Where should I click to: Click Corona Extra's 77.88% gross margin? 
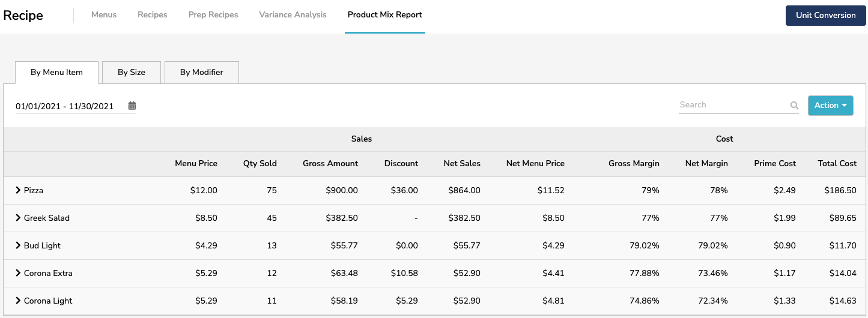(644, 273)
